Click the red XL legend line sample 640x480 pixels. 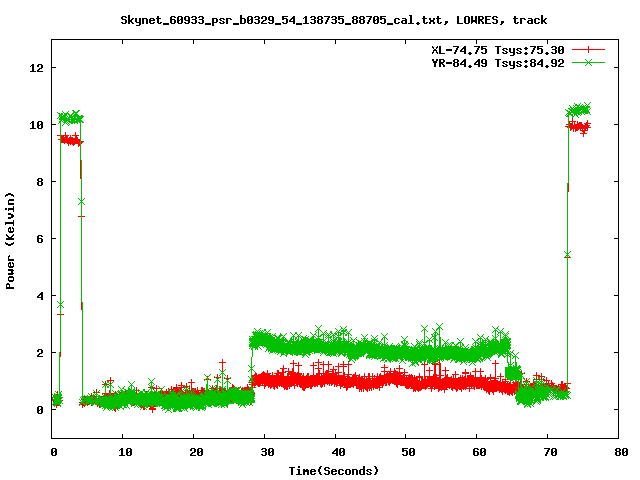click(588, 50)
